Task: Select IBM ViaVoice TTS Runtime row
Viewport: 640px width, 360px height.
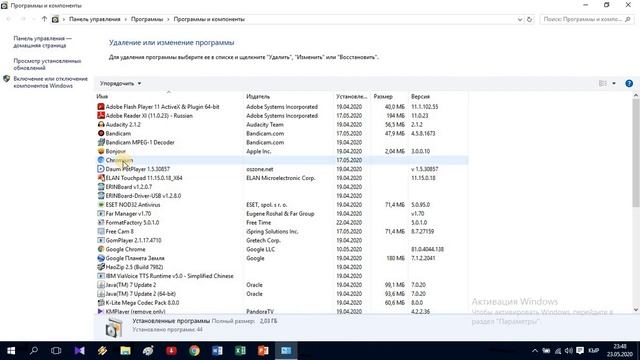Action: point(282,276)
